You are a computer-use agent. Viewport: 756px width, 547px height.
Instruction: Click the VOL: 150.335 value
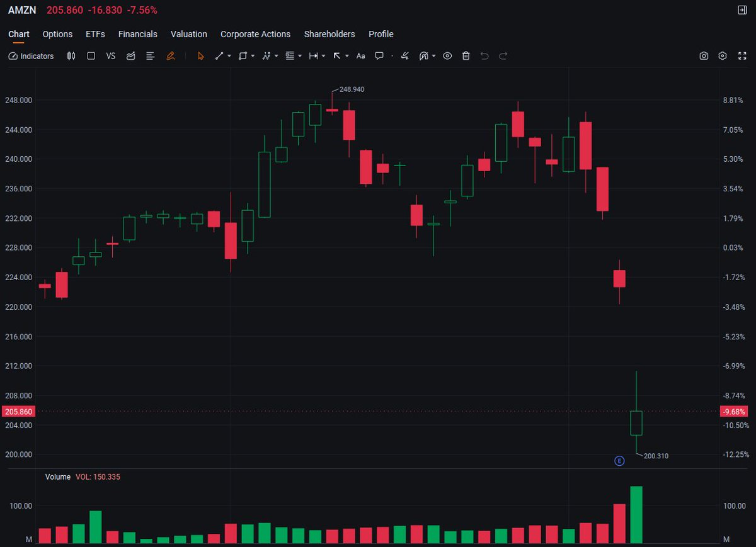(98, 477)
